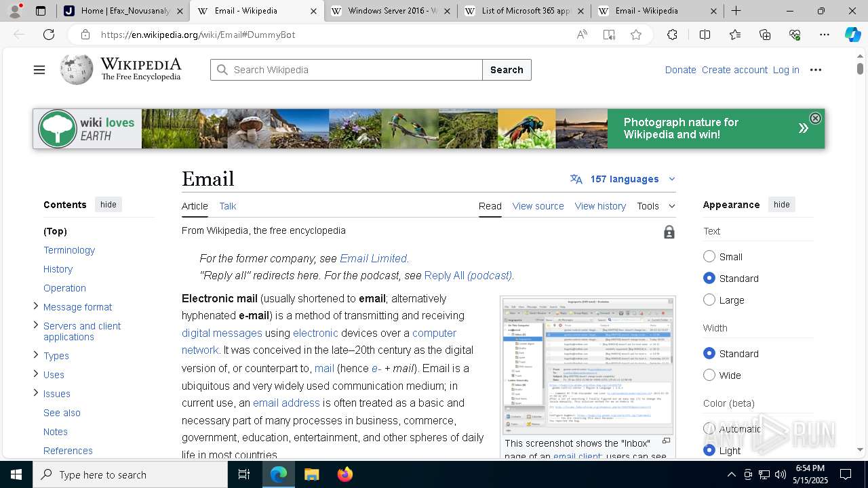868x488 pixels.
Task: Switch to Windows Server 2016 browser tab
Action: [391, 11]
